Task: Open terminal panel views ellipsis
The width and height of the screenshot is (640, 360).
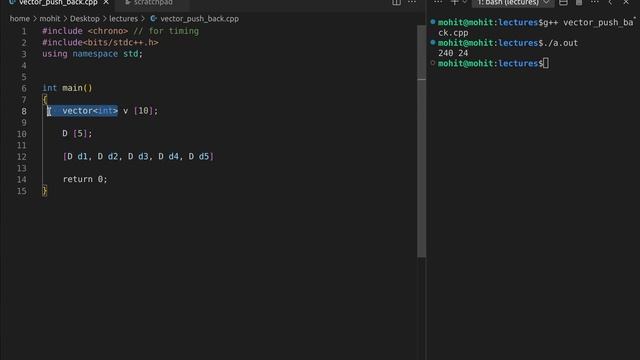Action: point(438,2)
